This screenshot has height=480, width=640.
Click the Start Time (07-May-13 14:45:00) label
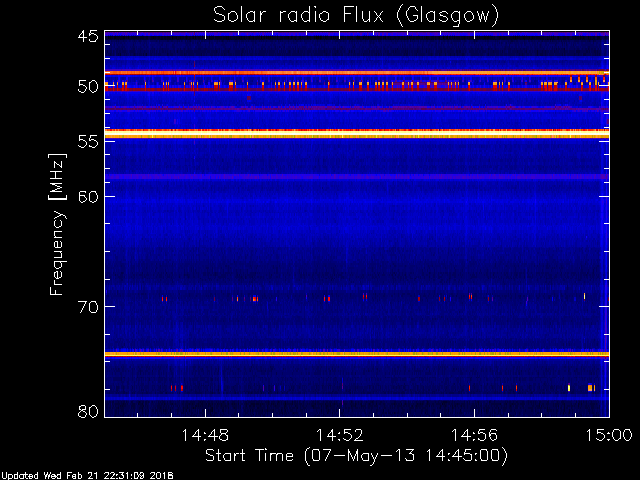pos(356,456)
